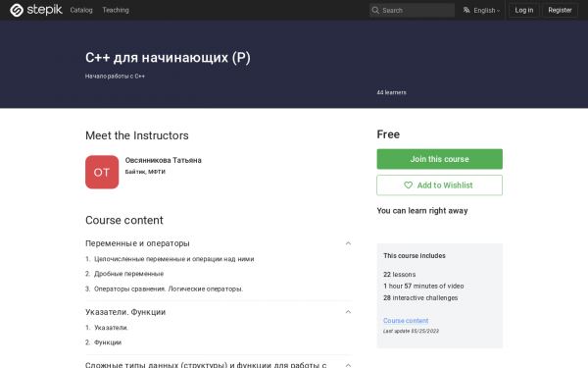The height and width of the screenshot is (368, 588).
Task: Open lesson Указатели.
Action: tap(111, 328)
